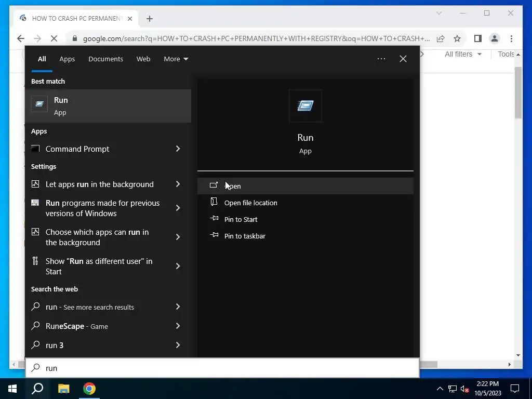Open Let apps run in the background
The height and width of the screenshot is (399, 532).
pos(99,184)
